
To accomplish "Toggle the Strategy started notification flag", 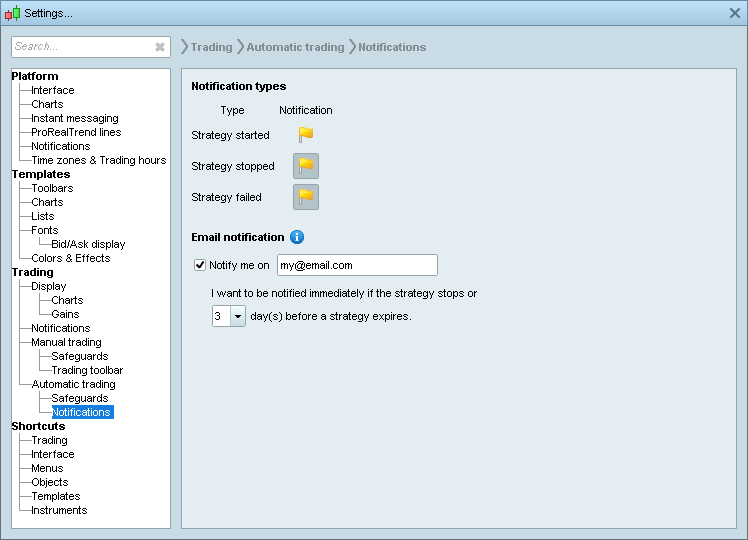I will click(x=306, y=135).
